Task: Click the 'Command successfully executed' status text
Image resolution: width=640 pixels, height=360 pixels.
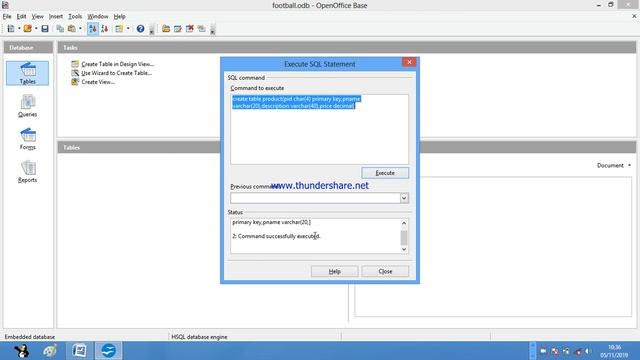Action: tap(276, 236)
